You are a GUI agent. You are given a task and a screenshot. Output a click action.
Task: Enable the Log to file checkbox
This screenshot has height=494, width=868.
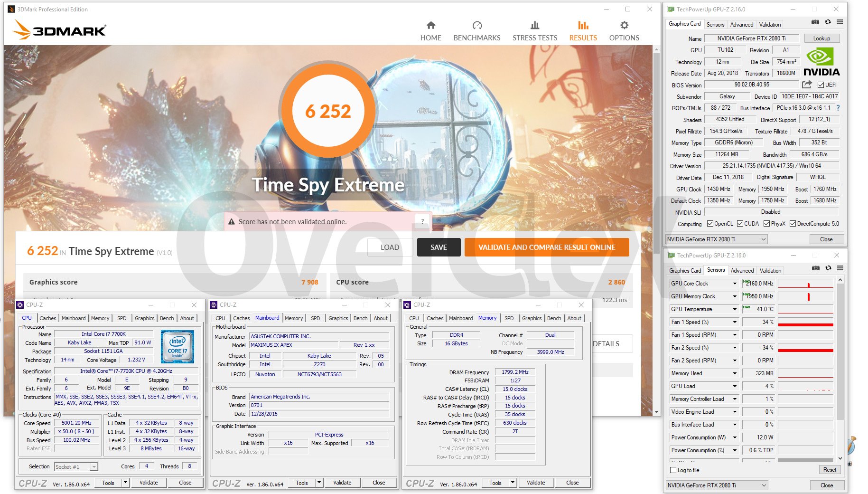[x=673, y=470]
